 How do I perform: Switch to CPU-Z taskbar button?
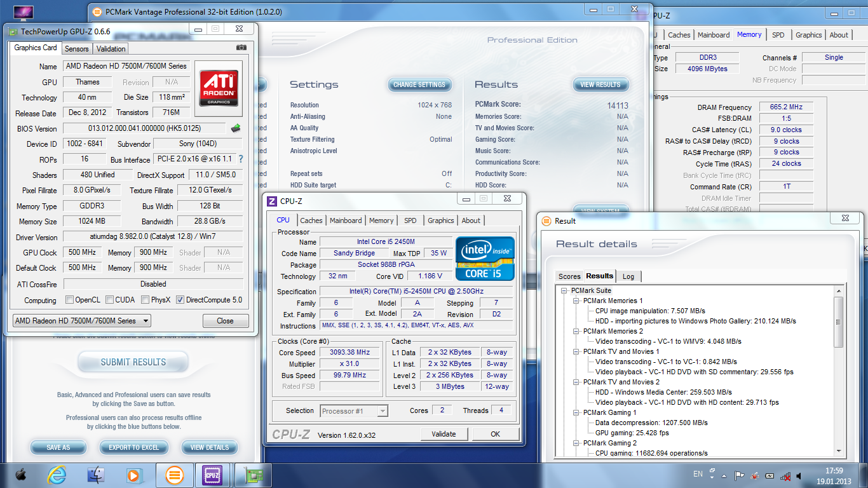pyautogui.click(x=212, y=475)
